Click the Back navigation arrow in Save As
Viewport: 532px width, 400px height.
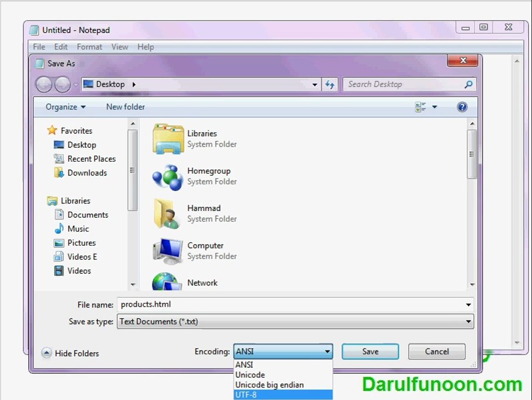click(x=44, y=84)
